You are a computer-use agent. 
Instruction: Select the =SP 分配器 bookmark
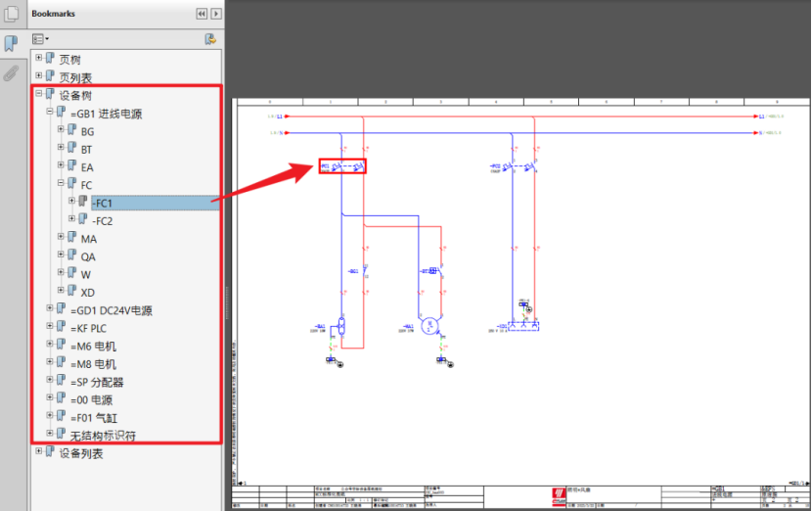point(97,382)
